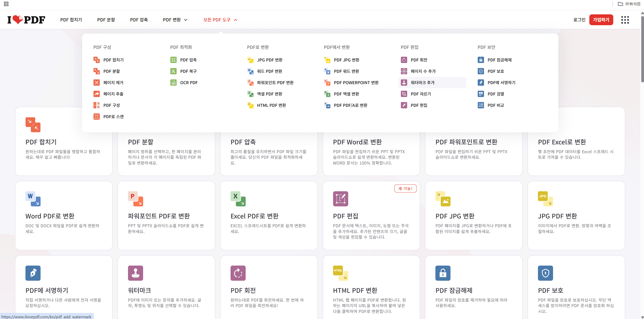Viewport: 644px width, 319px height.
Task: Click the 페이지 제거 red X icon
Action: pyautogui.click(x=96, y=83)
